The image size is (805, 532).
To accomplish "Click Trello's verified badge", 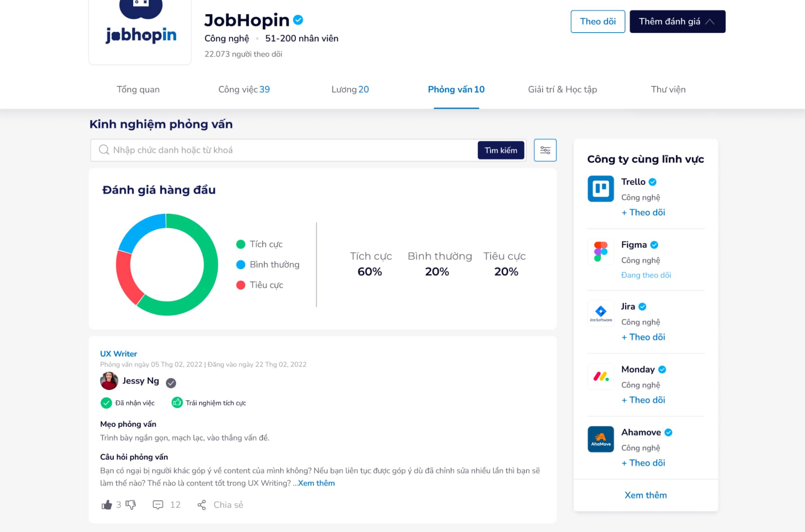I will tap(653, 182).
